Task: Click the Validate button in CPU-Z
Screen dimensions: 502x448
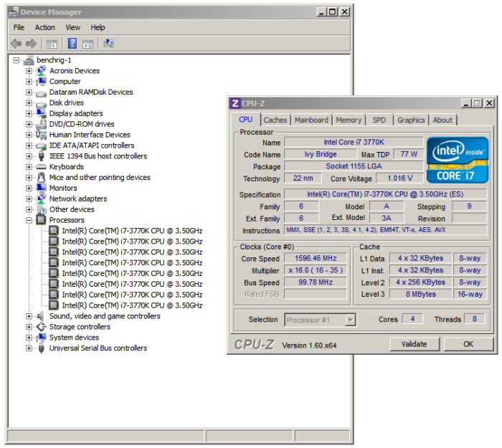Action: 415,344
